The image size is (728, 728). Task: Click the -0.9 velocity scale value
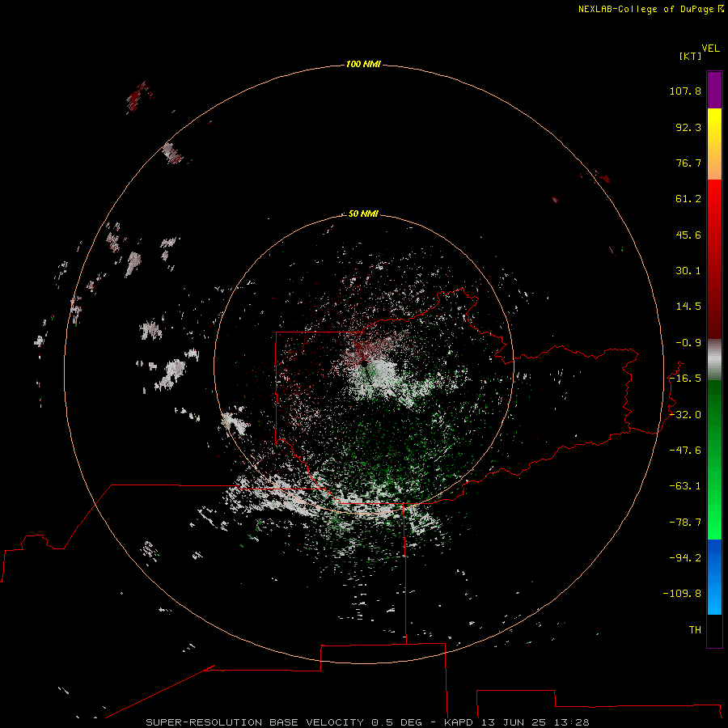tap(688, 343)
